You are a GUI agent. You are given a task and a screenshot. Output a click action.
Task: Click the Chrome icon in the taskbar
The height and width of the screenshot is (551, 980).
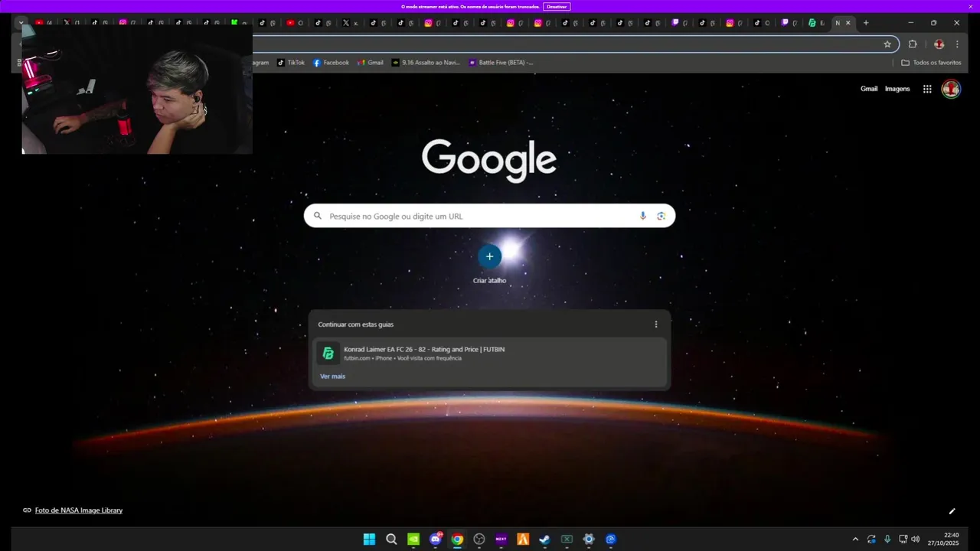click(x=457, y=540)
